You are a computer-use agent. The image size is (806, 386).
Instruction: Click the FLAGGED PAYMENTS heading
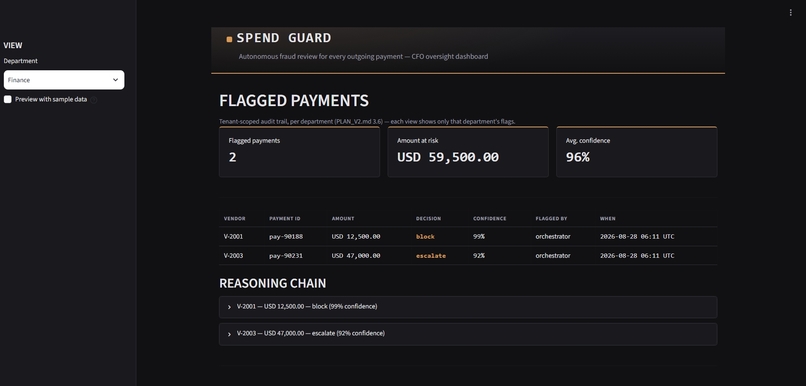[x=294, y=101]
